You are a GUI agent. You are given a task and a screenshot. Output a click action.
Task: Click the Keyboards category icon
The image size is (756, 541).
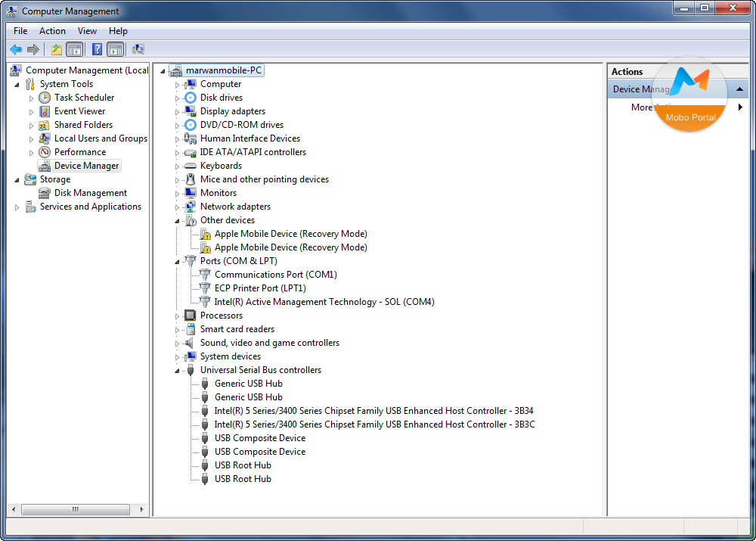pos(191,166)
